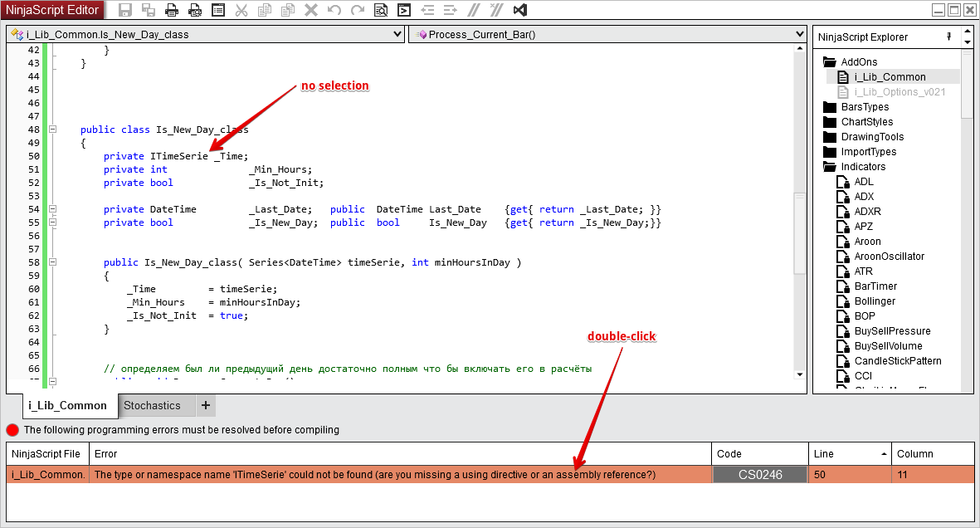This screenshot has height=528, width=980.
Task: Click the red error indicator circle
Action: click(12, 430)
